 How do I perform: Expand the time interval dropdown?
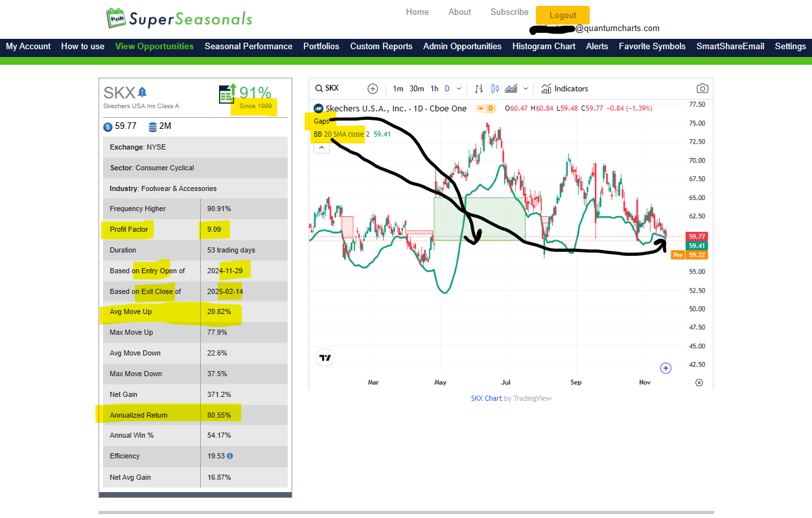click(x=459, y=89)
